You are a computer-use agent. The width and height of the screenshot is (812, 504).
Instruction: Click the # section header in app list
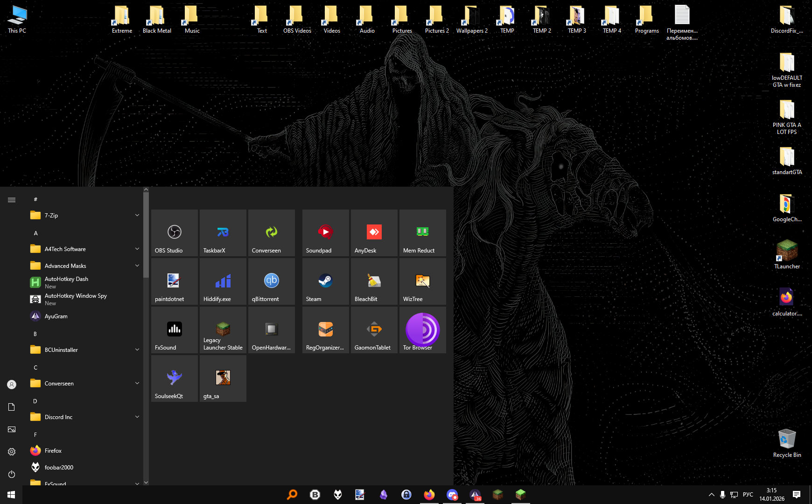(x=35, y=200)
